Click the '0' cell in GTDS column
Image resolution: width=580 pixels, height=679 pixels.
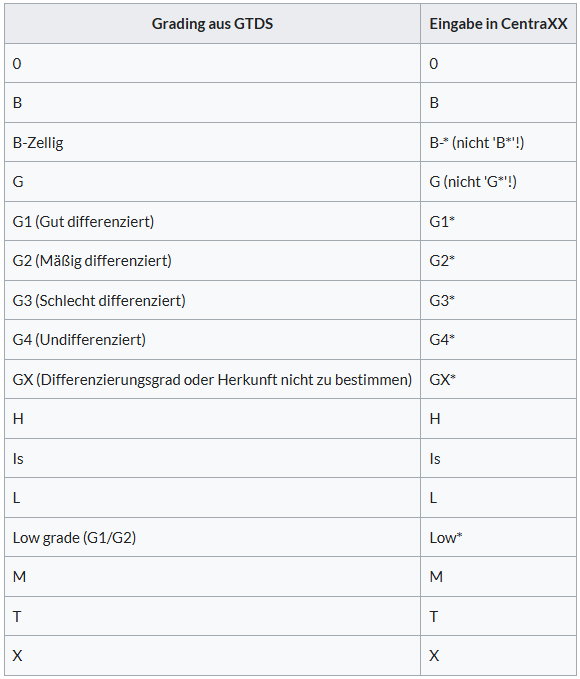212,63
